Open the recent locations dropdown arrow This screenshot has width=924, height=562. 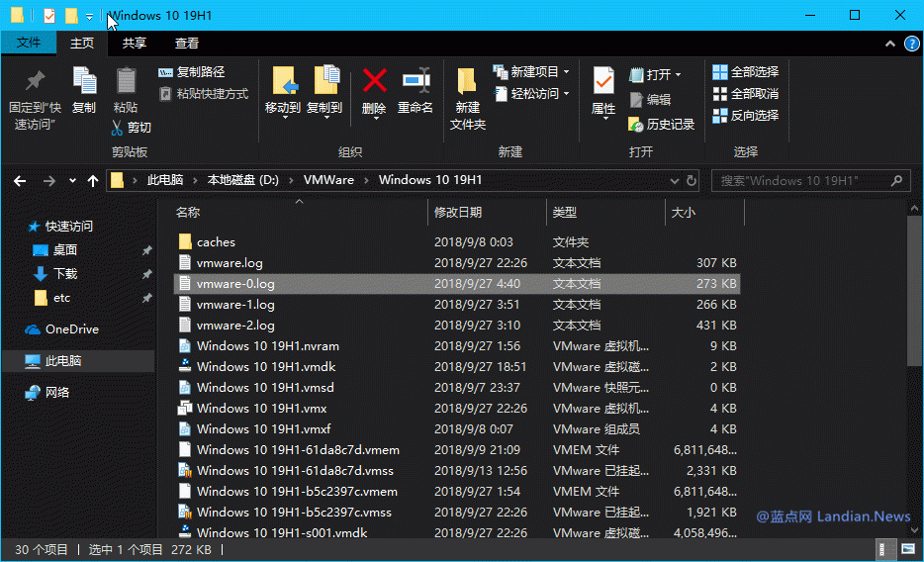(x=72, y=181)
